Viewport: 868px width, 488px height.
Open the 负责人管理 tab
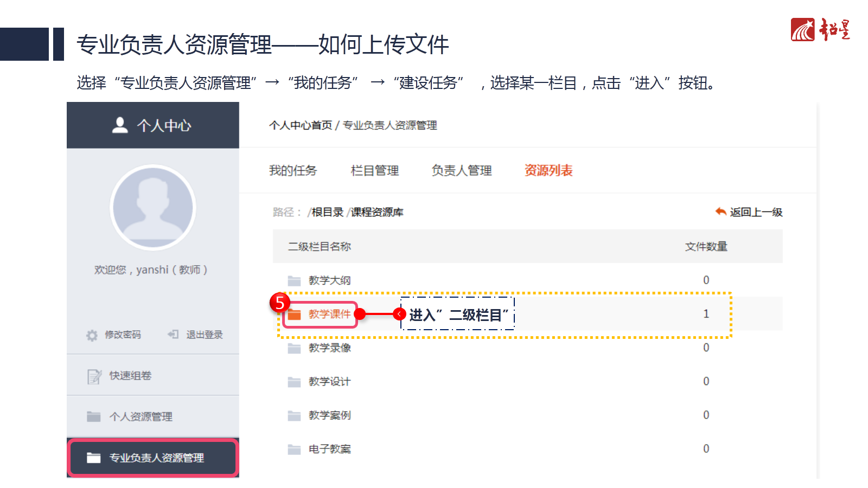(x=462, y=171)
